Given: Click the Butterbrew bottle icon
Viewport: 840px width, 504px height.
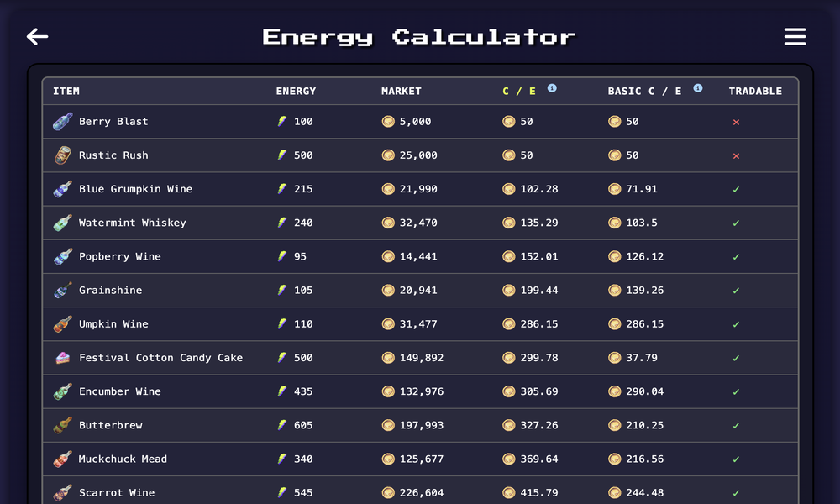Looking at the screenshot, I should (63, 425).
